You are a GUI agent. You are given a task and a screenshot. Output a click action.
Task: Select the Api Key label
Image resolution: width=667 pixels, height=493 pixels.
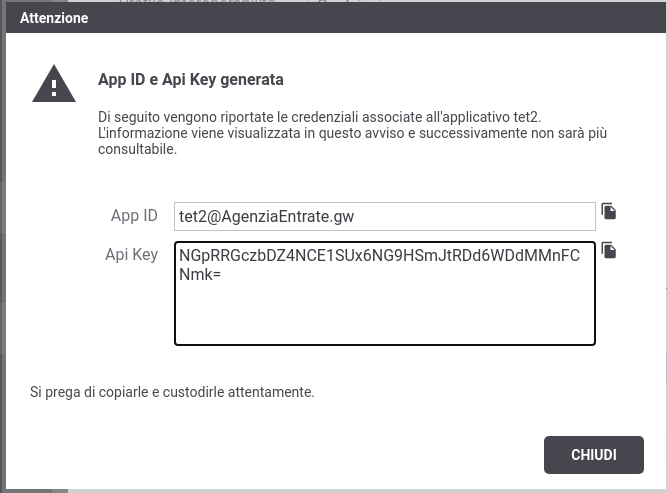click(x=131, y=255)
